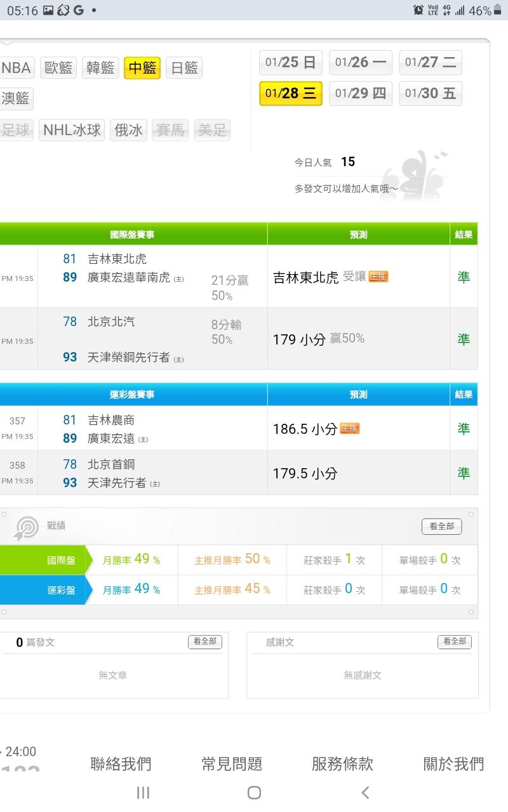This screenshot has height=812, width=508.
Task: Tap the Android recent apps button
Action: pos(144,792)
